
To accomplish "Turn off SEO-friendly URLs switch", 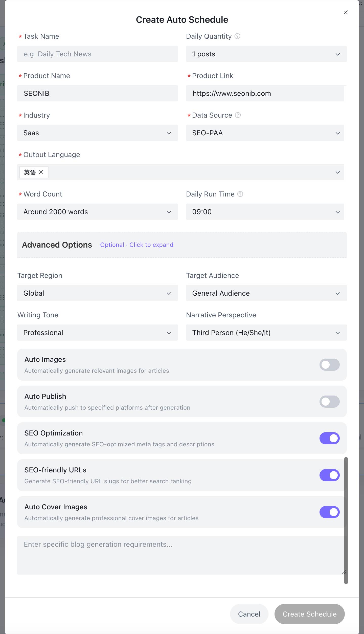I will coord(329,475).
